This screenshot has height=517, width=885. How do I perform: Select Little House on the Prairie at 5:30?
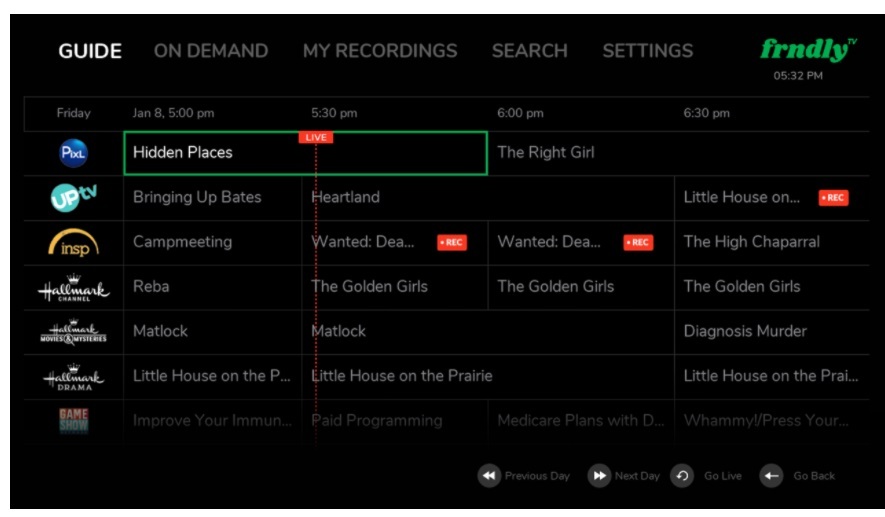click(488, 376)
